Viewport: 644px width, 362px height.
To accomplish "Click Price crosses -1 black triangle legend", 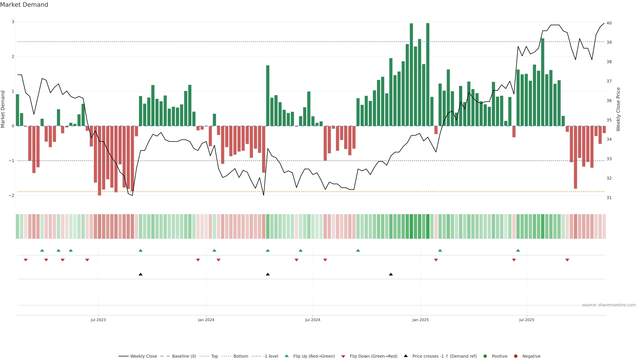I will pyautogui.click(x=406, y=356).
